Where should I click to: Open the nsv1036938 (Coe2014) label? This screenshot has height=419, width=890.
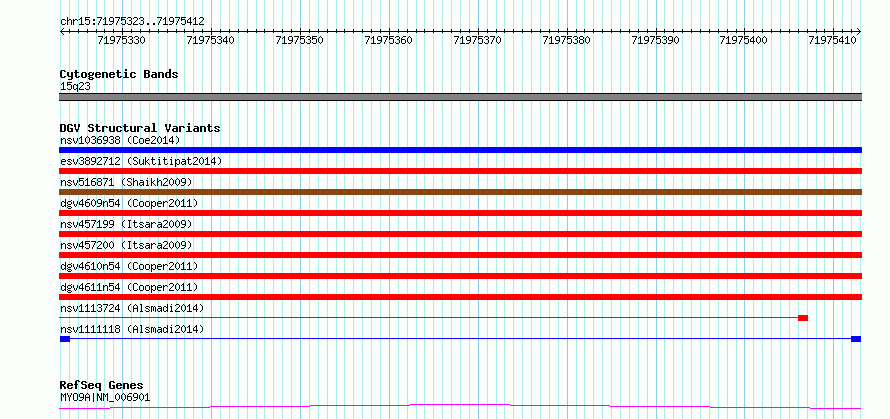click(x=120, y=140)
